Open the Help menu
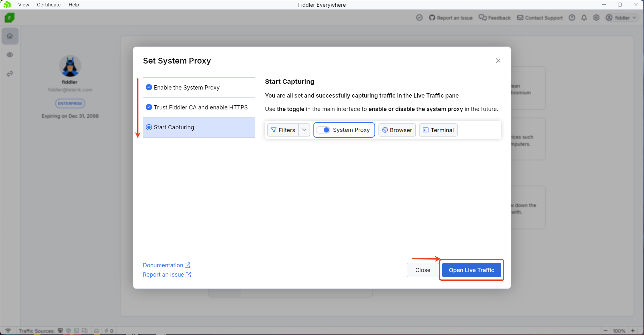The height and width of the screenshot is (335, 644). click(74, 4)
